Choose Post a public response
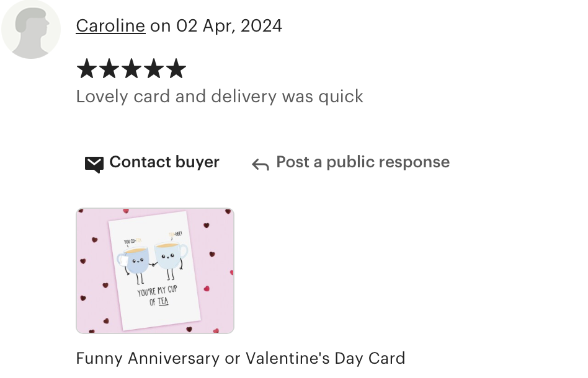This screenshot has width=588, height=378. tap(363, 162)
